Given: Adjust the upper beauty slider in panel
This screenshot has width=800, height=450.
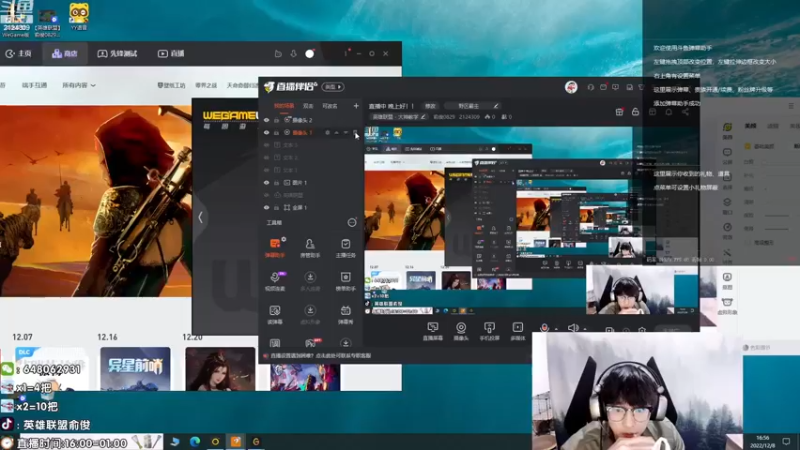Looking at the screenshot, I should pos(778,215).
